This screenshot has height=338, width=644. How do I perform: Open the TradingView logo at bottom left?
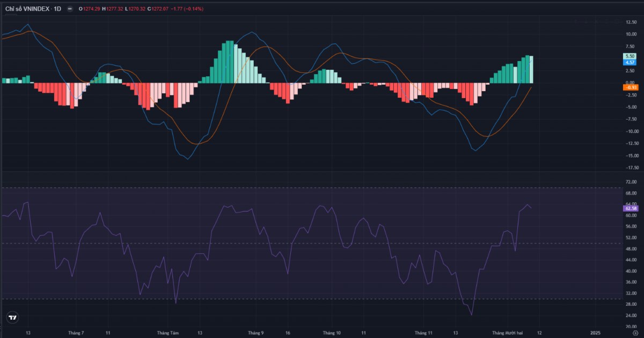(x=12, y=318)
